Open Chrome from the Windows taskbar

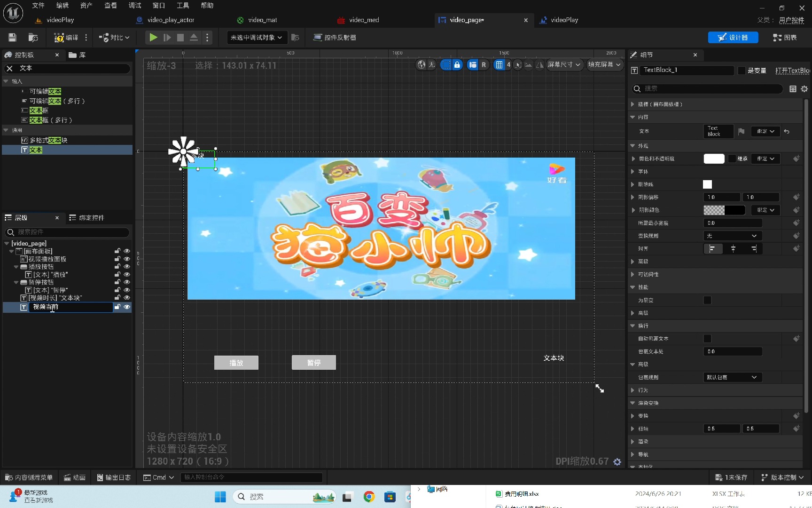click(369, 497)
